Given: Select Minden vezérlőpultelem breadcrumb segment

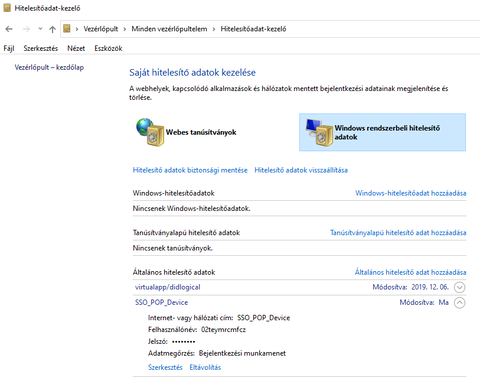Looking at the screenshot, I should pos(169,29).
